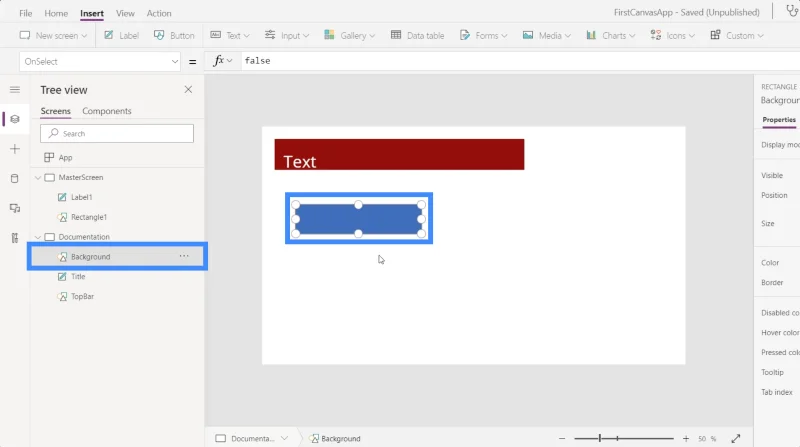Collapse the Documentation node
This screenshot has height=447, width=800.
[38, 237]
